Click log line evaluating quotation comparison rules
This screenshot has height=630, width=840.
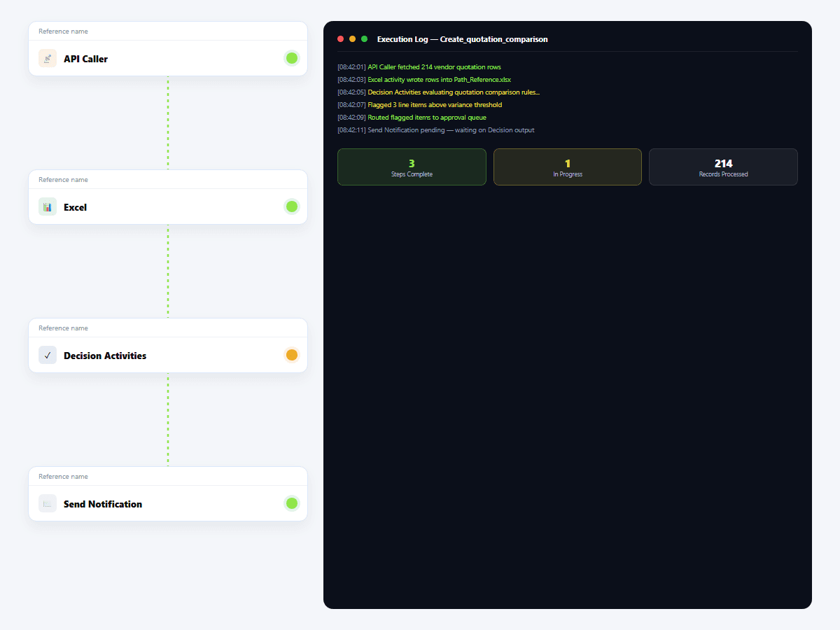pyautogui.click(x=438, y=92)
